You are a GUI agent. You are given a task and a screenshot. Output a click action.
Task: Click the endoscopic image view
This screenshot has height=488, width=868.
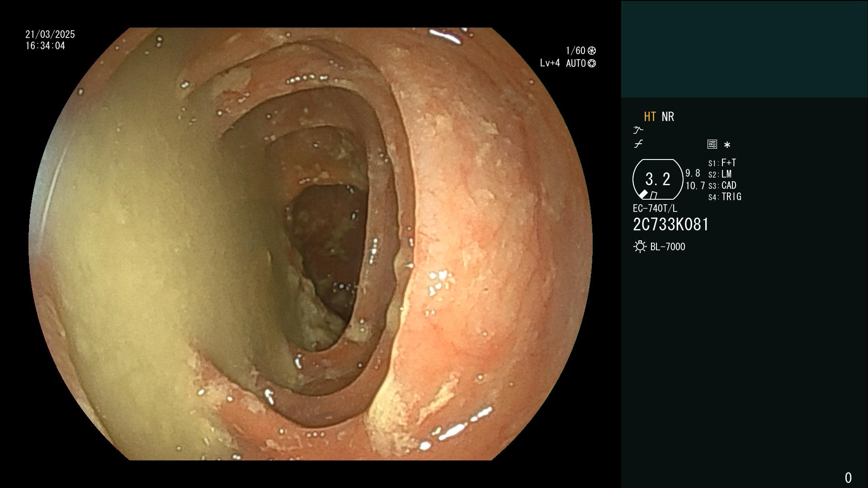pos(311,244)
